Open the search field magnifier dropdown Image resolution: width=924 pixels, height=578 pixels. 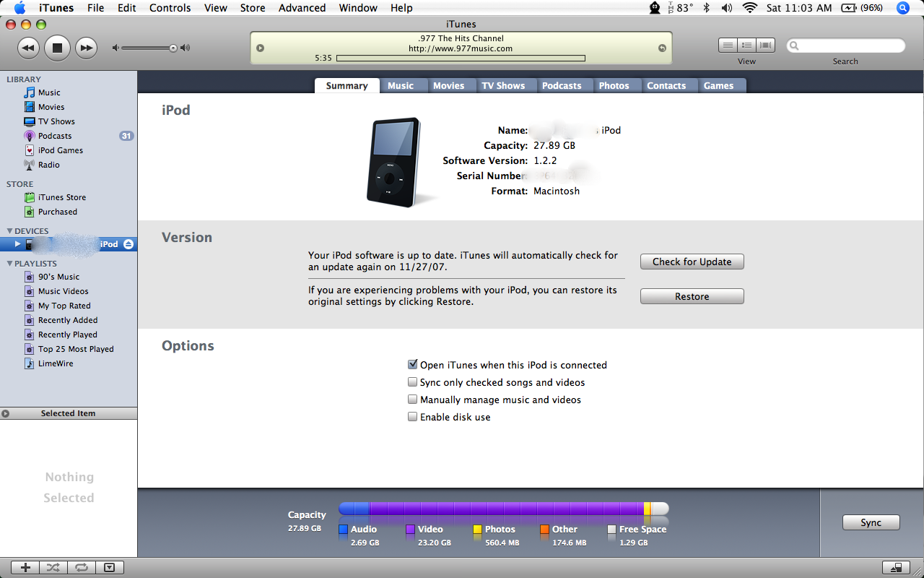(x=795, y=46)
